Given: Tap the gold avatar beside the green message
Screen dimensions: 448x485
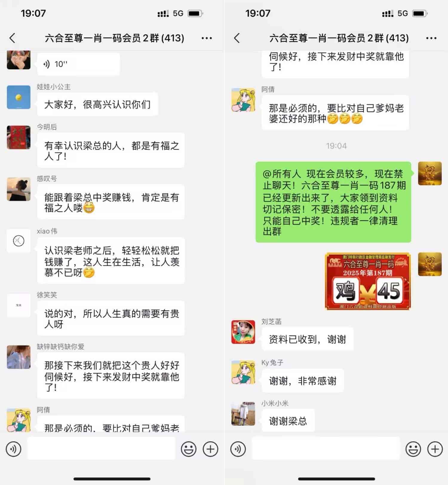Looking at the screenshot, I should tap(430, 173).
